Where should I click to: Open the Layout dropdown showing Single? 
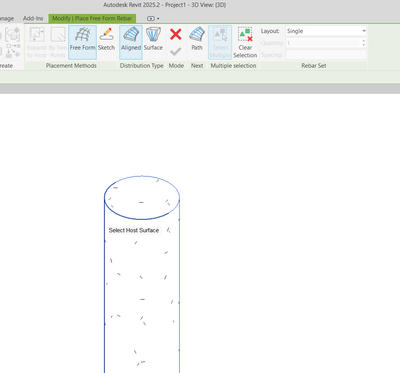point(326,31)
